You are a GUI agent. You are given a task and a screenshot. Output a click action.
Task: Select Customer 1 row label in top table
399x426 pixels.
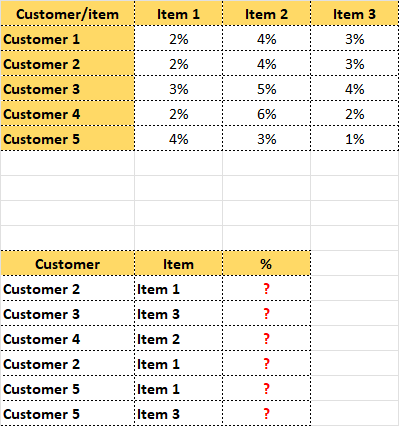[x=67, y=39]
